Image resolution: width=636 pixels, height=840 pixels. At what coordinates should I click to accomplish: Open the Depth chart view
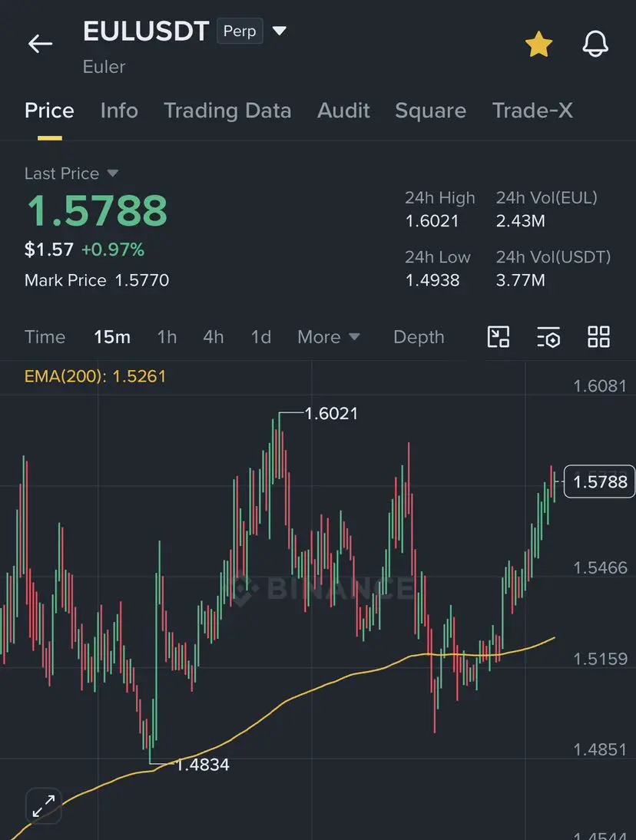(x=419, y=337)
